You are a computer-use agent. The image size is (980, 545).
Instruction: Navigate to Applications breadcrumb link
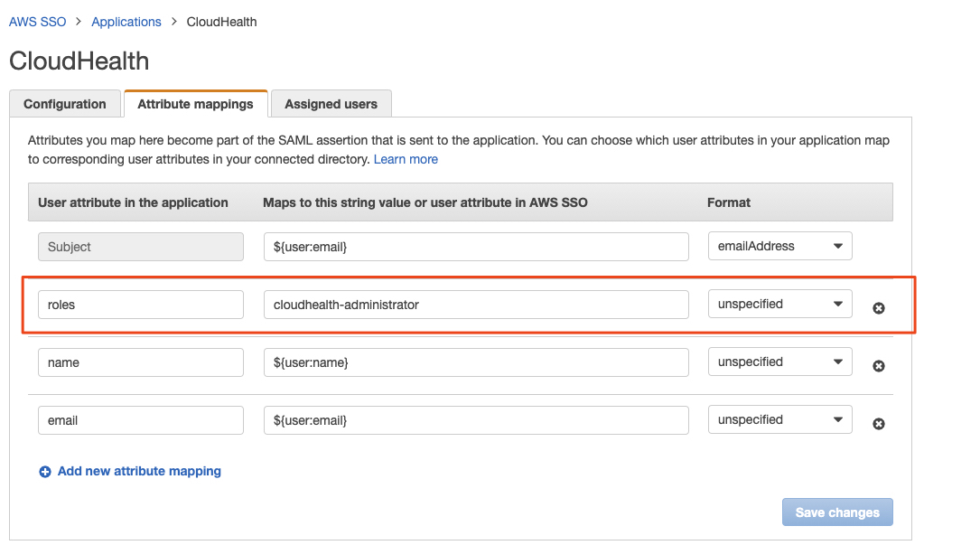[126, 22]
